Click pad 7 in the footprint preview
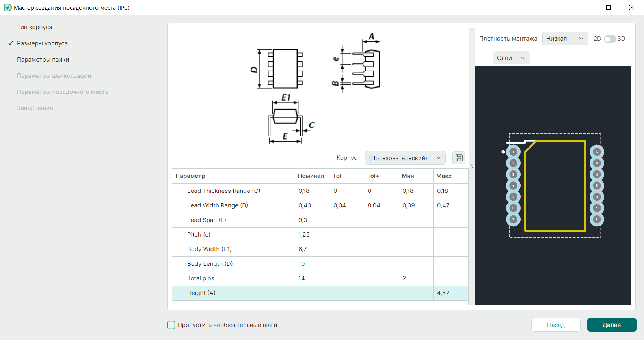Screen dimensions: 644x340 513,219
